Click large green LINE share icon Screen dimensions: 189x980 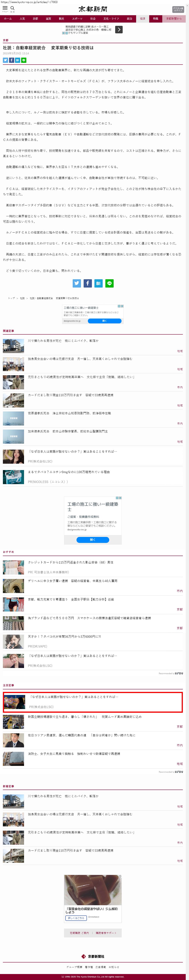pyautogui.click(x=109, y=283)
